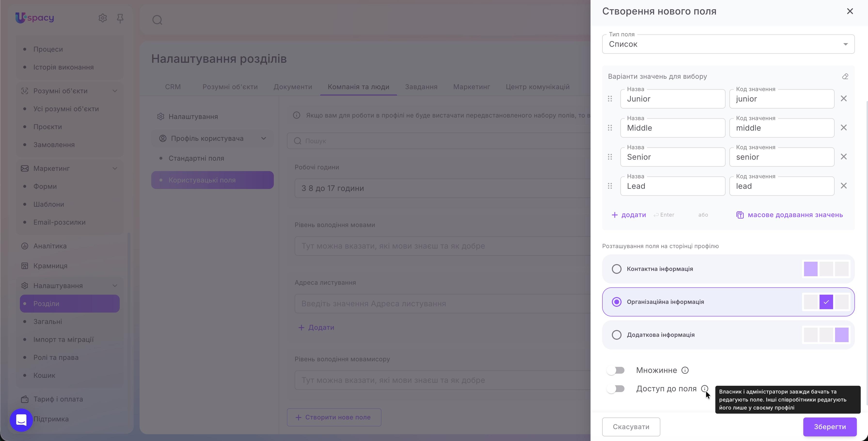Click the Створити нове поле button
Screen dimensions: 868x441
(x=334, y=417)
